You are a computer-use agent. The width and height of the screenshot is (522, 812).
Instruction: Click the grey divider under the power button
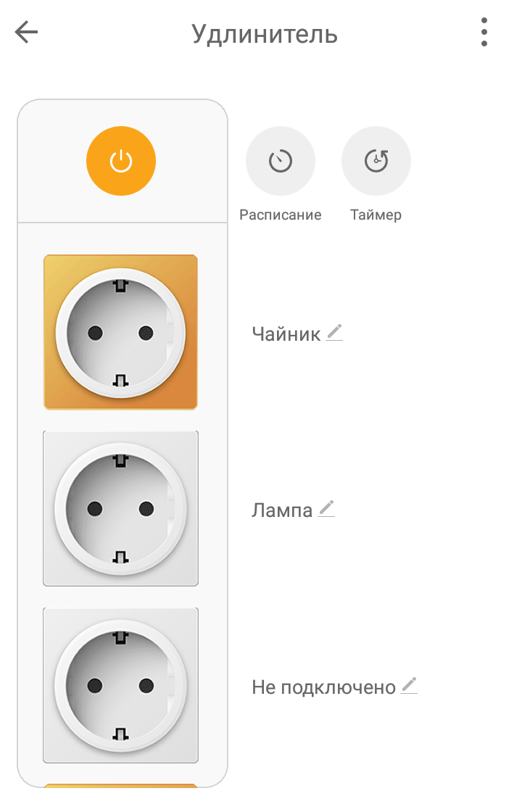click(122, 222)
